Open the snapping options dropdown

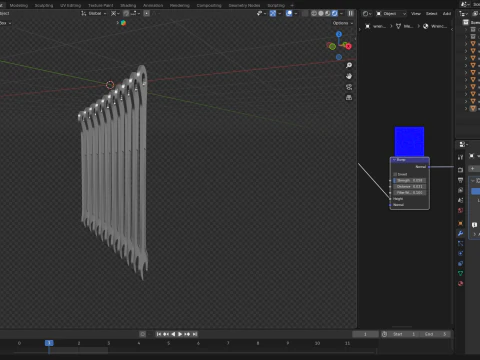click(135, 13)
